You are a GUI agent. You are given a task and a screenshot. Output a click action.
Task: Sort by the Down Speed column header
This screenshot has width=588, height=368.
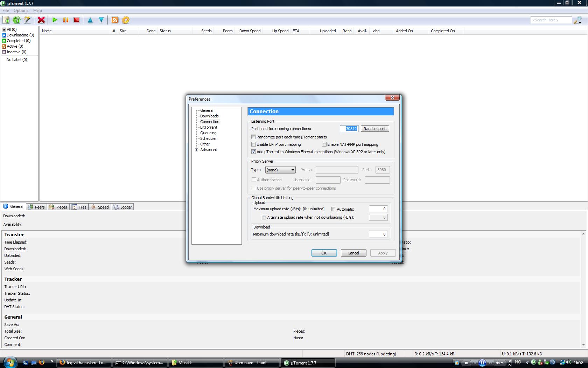coord(250,31)
